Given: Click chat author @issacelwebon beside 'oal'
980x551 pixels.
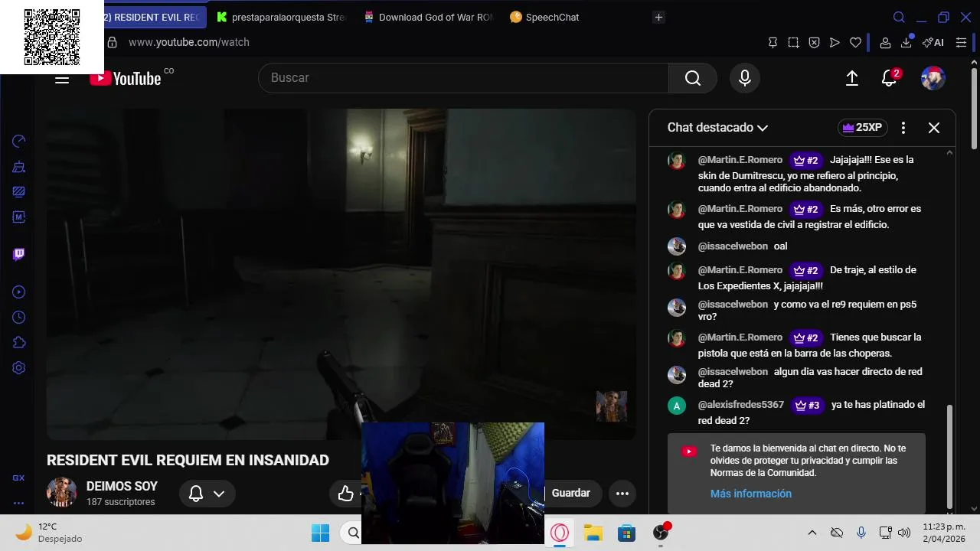Looking at the screenshot, I should click(733, 246).
